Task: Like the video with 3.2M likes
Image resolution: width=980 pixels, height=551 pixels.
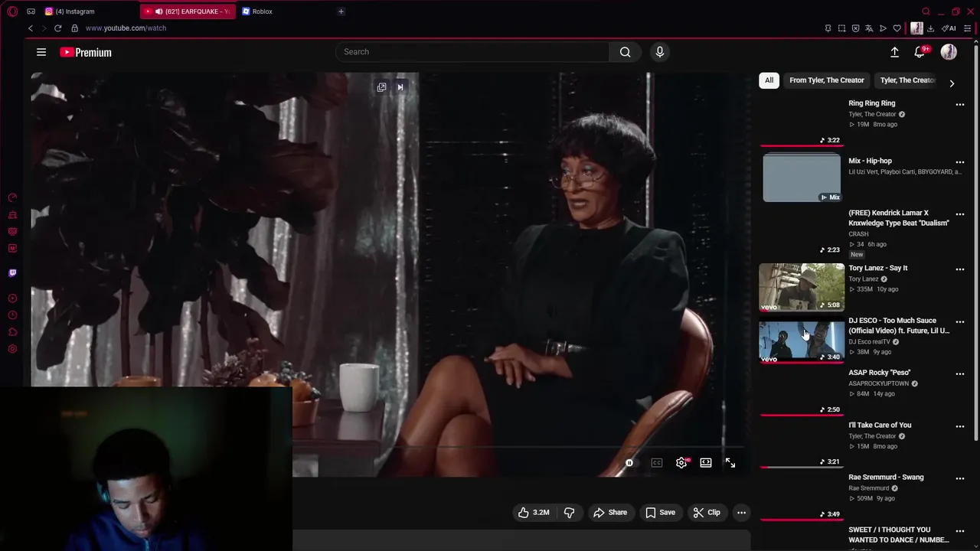Action: [x=534, y=513]
